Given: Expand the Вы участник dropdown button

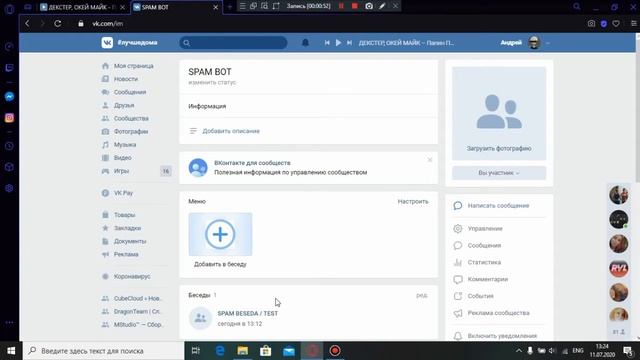Looking at the screenshot, I should pos(499,173).
